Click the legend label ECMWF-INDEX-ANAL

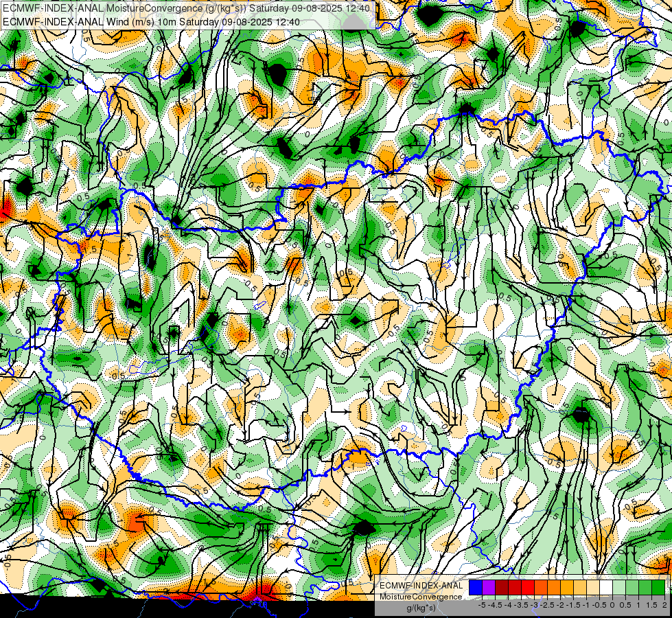(x=421, y=586)
